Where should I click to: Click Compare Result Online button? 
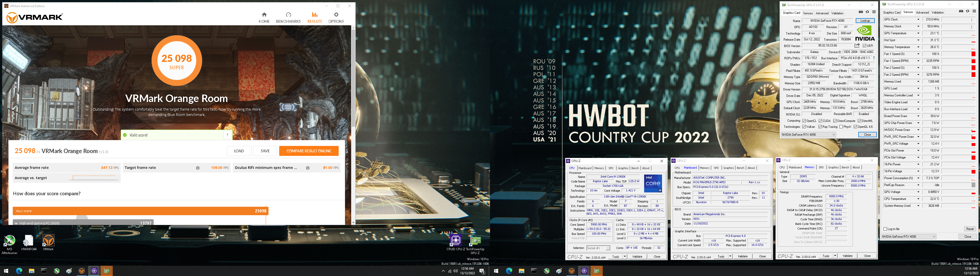click(x=309, y=151)
